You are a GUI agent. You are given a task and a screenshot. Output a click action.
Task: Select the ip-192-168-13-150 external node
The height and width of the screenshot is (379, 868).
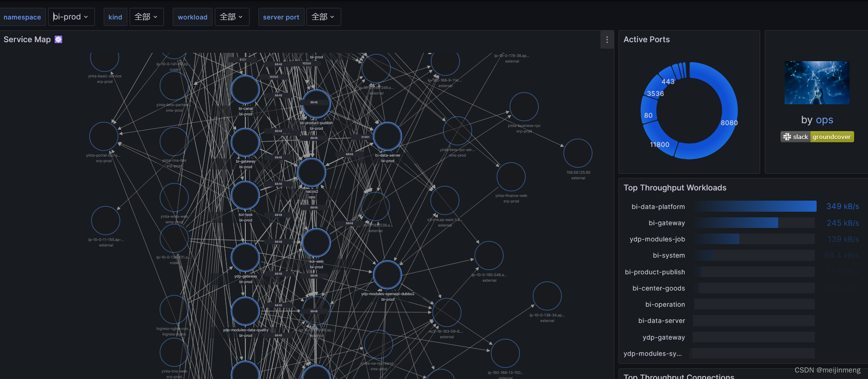tap(505, 354)
